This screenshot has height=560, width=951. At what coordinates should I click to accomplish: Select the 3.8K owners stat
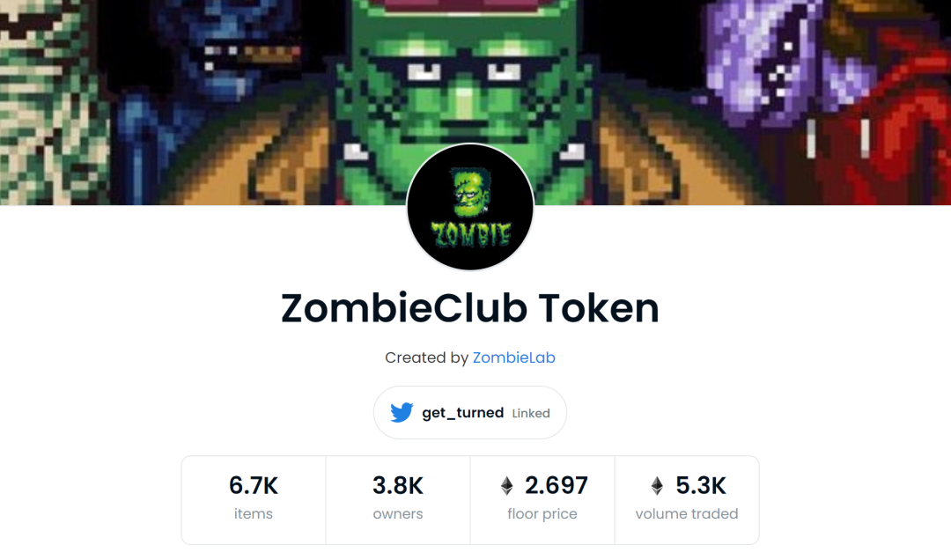(398, 500)
